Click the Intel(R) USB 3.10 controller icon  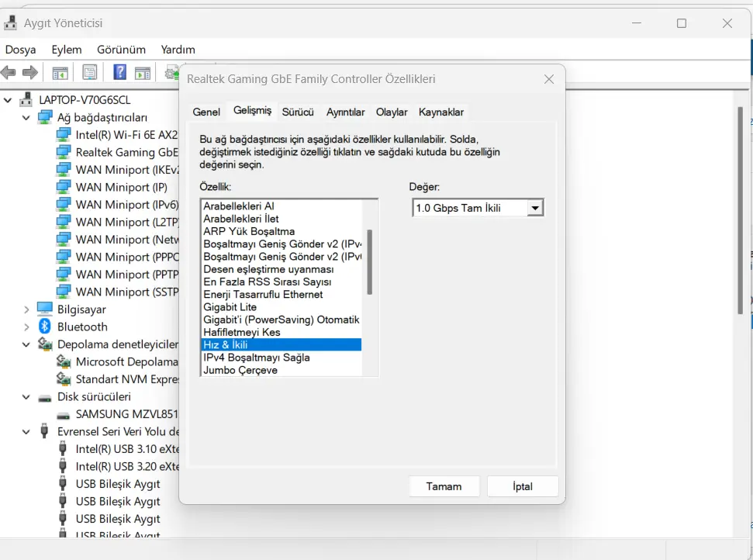pyautogui.click(x=63, y=448)
